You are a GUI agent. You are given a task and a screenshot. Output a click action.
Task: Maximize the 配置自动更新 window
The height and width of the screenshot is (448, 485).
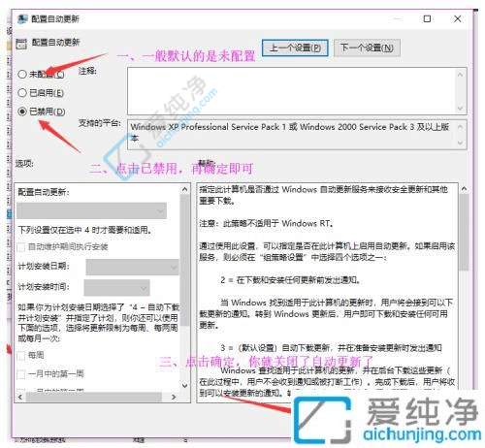pyautogui.click(x=427, y=18)
